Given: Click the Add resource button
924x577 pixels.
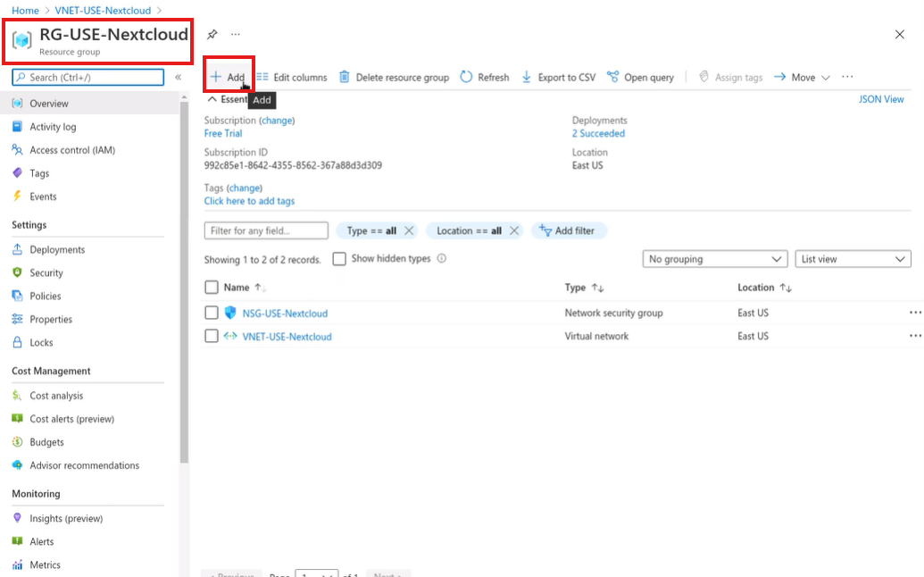Looking at the screenshot, I should tap(228, 77).
